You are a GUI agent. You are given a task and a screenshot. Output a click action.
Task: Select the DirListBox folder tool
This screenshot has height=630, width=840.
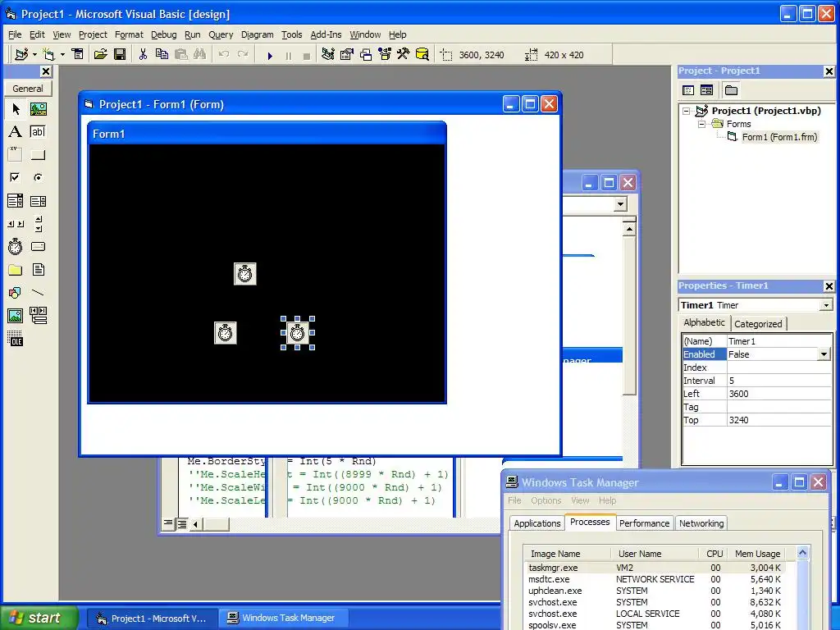click(x=16, y=270)
